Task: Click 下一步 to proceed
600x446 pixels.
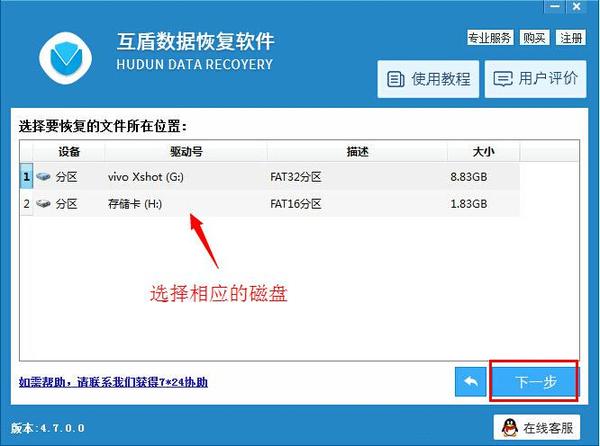Action: pyautogui.click(x=534, y=381)
